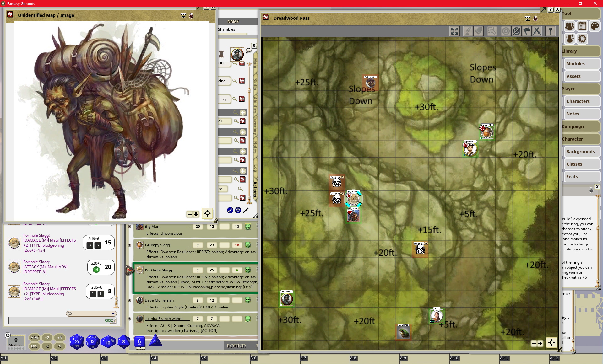Toggle the +2 modifier button

47,338
